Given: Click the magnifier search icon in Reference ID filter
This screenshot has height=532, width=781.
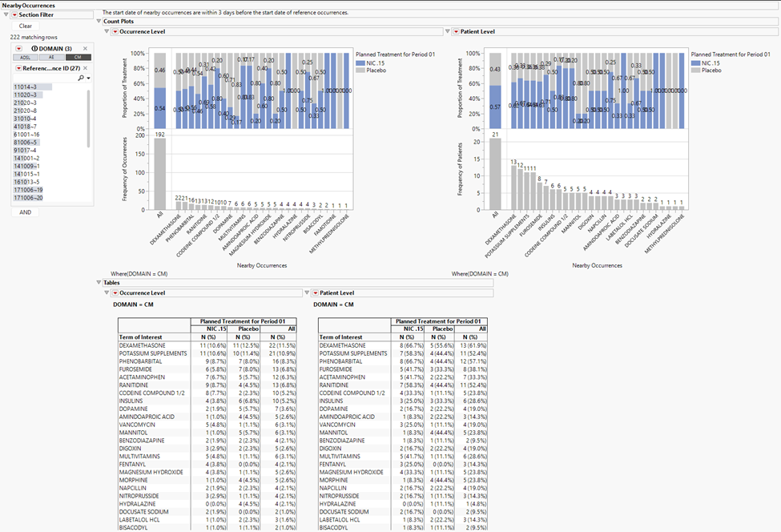Looking at the screenshot, I should [81, 79].
